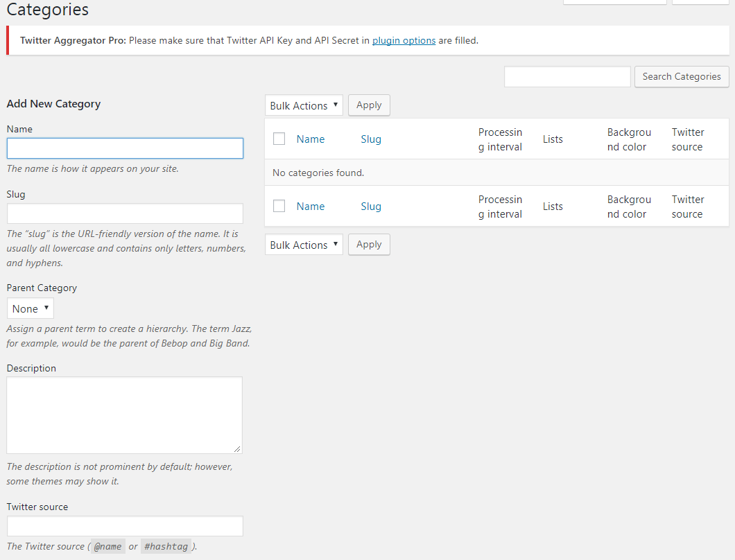The height and width of the screenshot is (560, 735).
Task: Click the Slug link in the table footer
Action: pyautogui.click(x=371, y=207)
